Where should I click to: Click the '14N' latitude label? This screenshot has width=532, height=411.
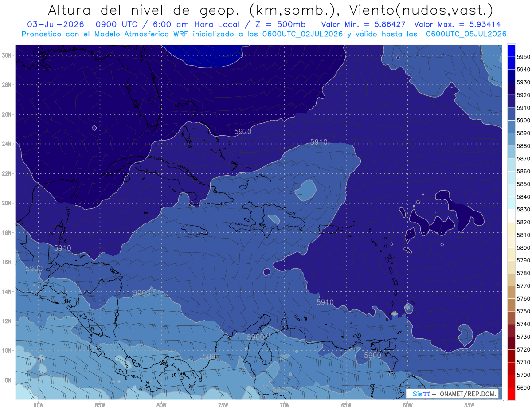pyautogui.click(x=7, y=292)
